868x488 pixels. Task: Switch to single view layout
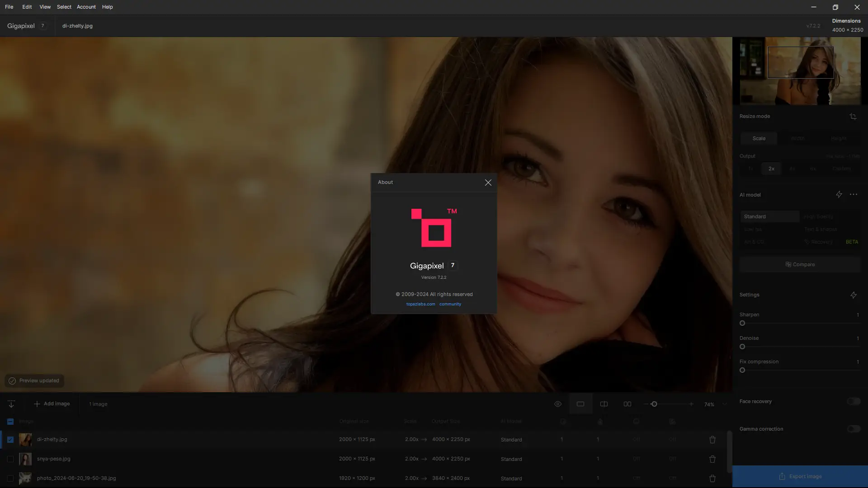click(x=580, y=404)
